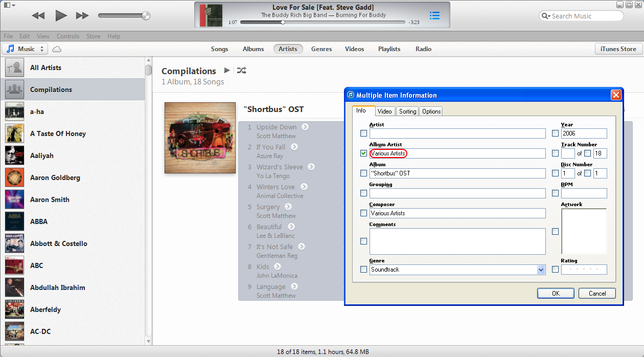This screenshot has height=357, width=644.
Task: Click the now playing album artwork thumbnail
Action: coord(211,15)
